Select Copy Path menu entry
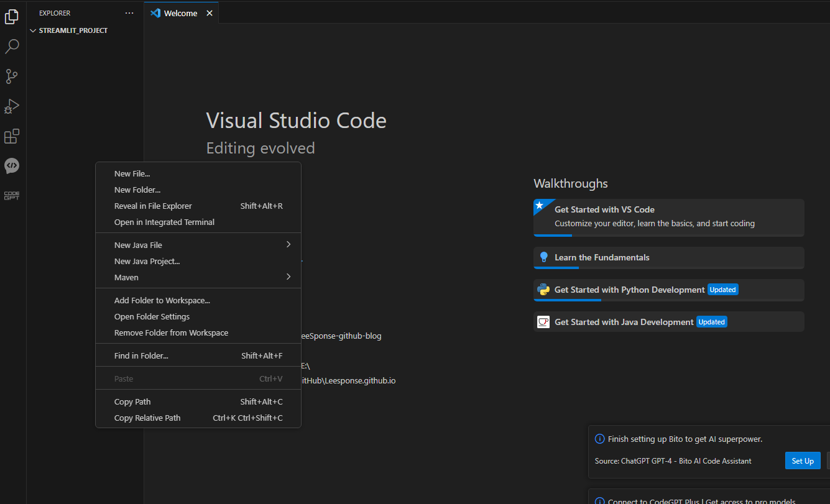The height and width of the screenshot is (504, 830). [x=198, y=402]
